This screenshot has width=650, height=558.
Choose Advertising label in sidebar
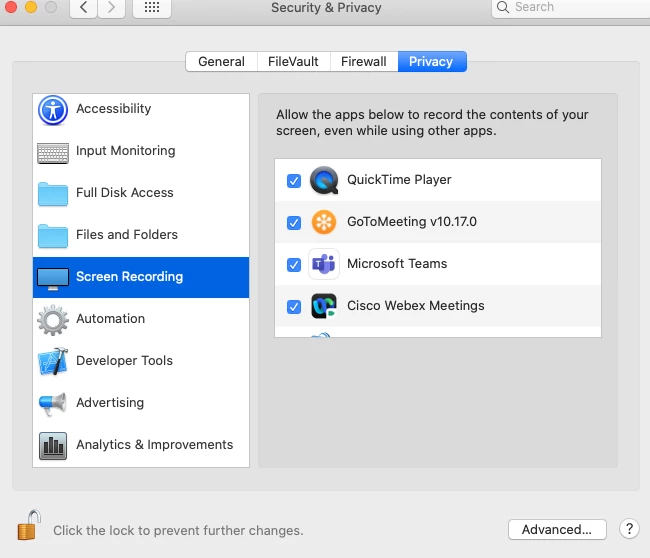[x=110, y=402]
